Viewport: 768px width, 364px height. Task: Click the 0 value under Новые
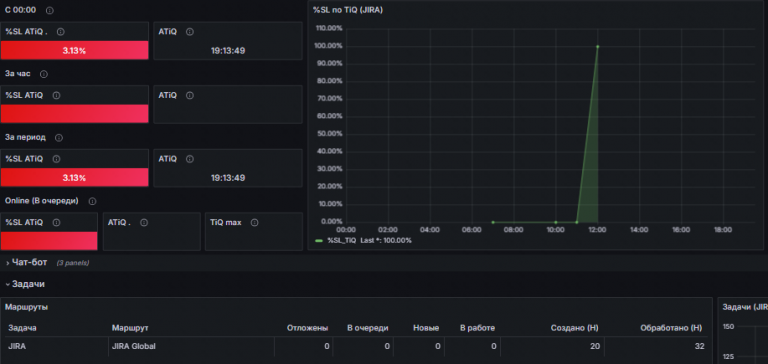(437, 346)
